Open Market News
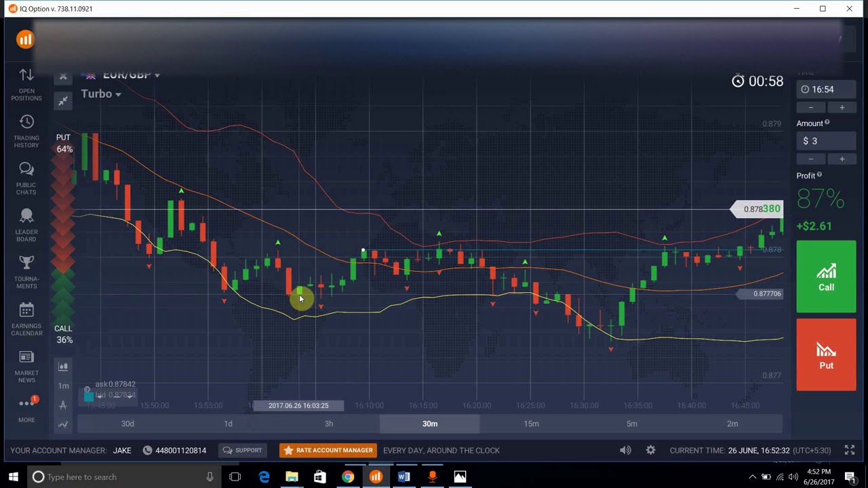This screenshot has width=868, height=488. 26,366
